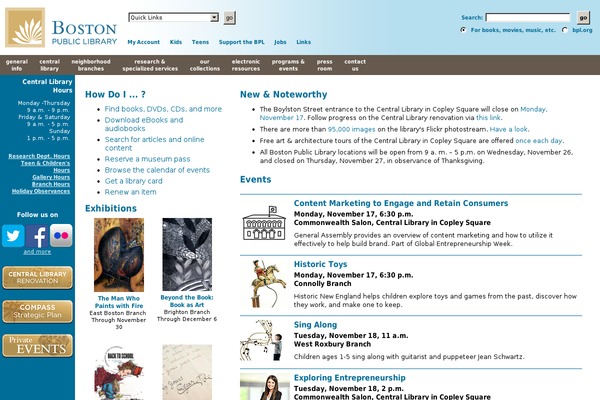The height and width of the screenshot is (400, 600).
Task: Open the Historic Toys event title
Action: click(320, 264)
